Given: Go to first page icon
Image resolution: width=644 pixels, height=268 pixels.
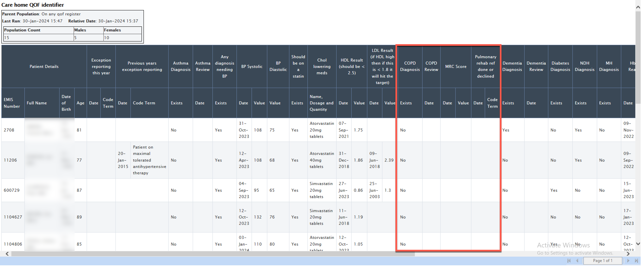Looking at the screenshot, I should (x=569, y=260).
